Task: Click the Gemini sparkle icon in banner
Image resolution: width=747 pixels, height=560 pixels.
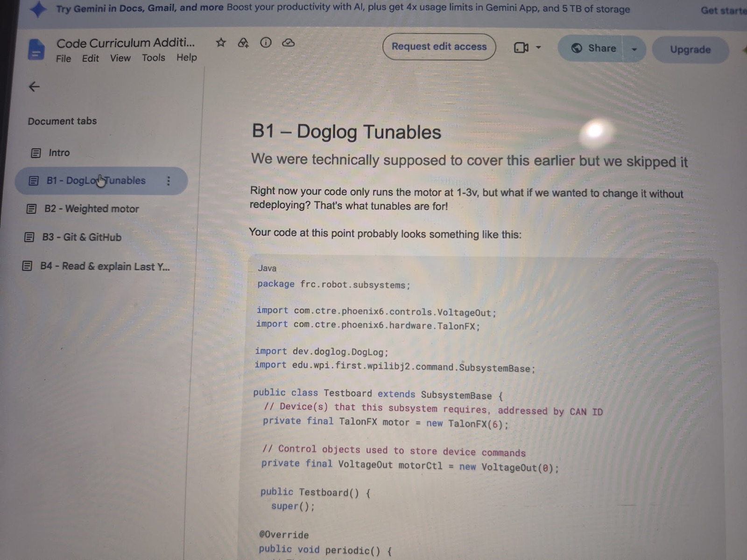Action: point(37,9)
